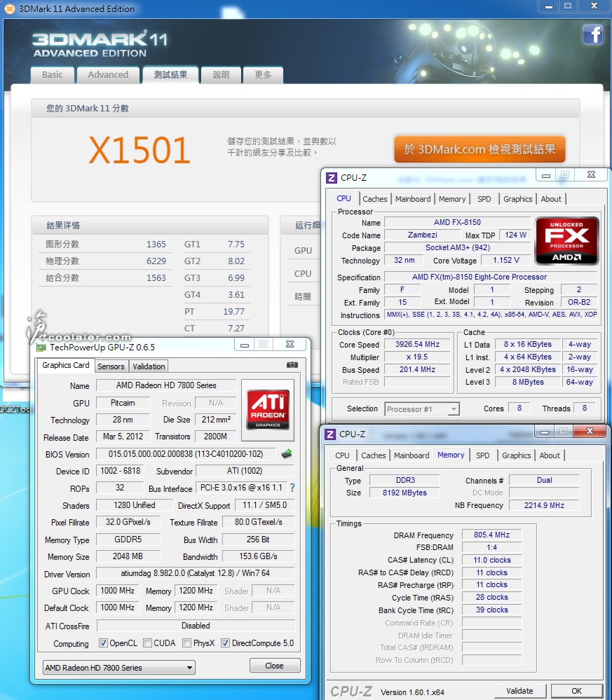Click the Release Date value Mar 5, 2012

(x=123, y=436)
